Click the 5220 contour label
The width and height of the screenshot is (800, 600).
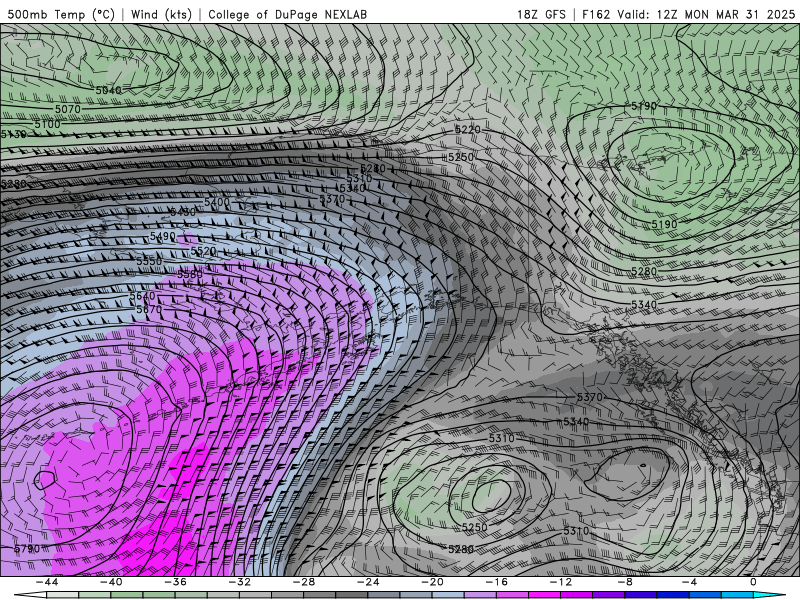click(x=467, y=130)
